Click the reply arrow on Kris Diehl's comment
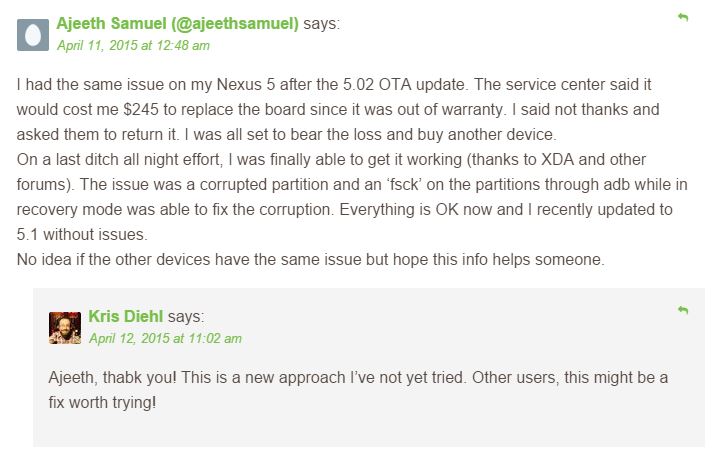Screen dimensions: 717x466 click(683, 311)
